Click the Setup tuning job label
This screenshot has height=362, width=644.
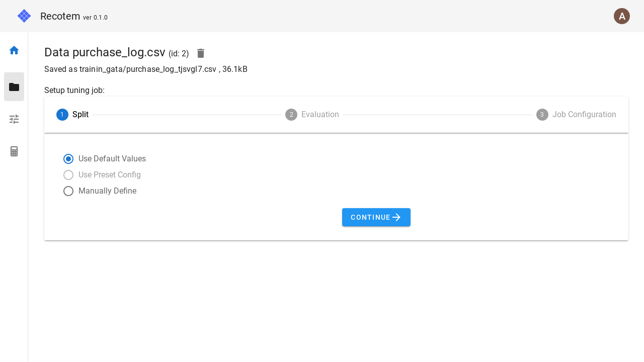74,90
